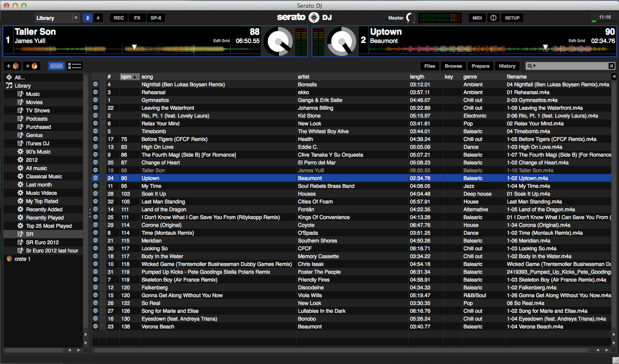619x364 pixels.
Task: Click the iTunes icon on the Nightfall row
Action: pyautogui.click(x=96, y=85)
